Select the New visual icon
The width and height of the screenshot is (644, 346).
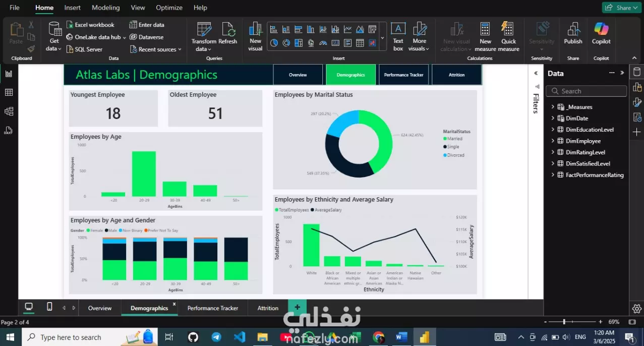click(256, 37)
